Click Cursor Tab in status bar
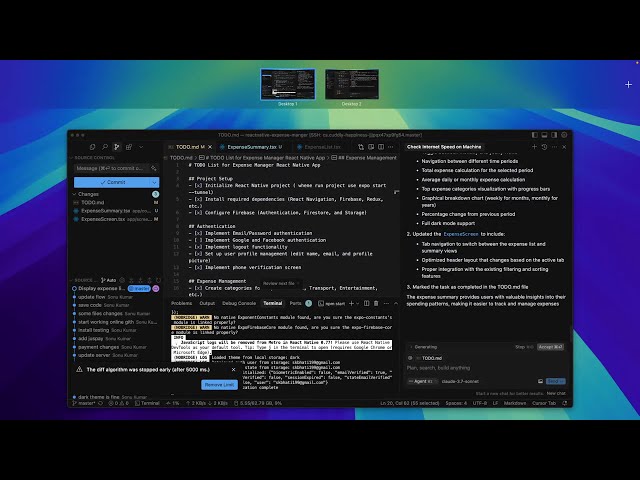This screenshot has height=480, width=640. tap(544, 403)
